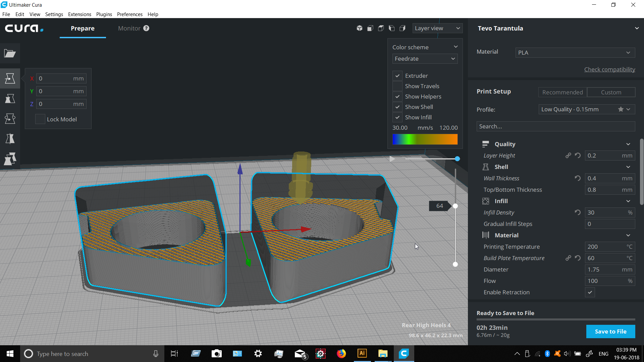Switch camera to front view icon
The image size is (644, 362).
click(370, 28)
